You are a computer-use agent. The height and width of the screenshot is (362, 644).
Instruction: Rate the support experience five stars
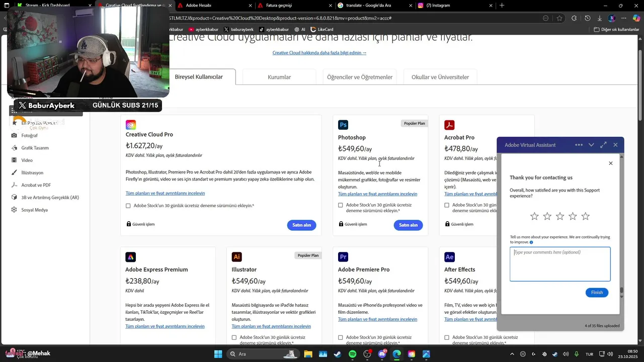(586, 216)
